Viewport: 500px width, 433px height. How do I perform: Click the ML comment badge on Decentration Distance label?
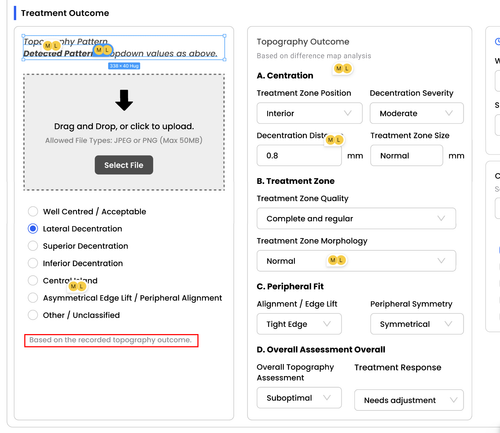coord(334,140)
